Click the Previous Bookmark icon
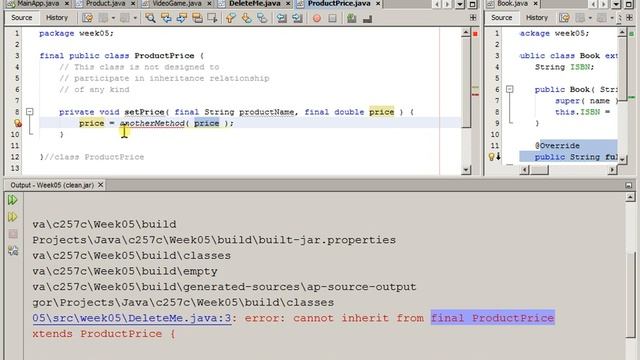Viewport: 640px width, 360px height. pyautogui.click(x=231, y=18)
